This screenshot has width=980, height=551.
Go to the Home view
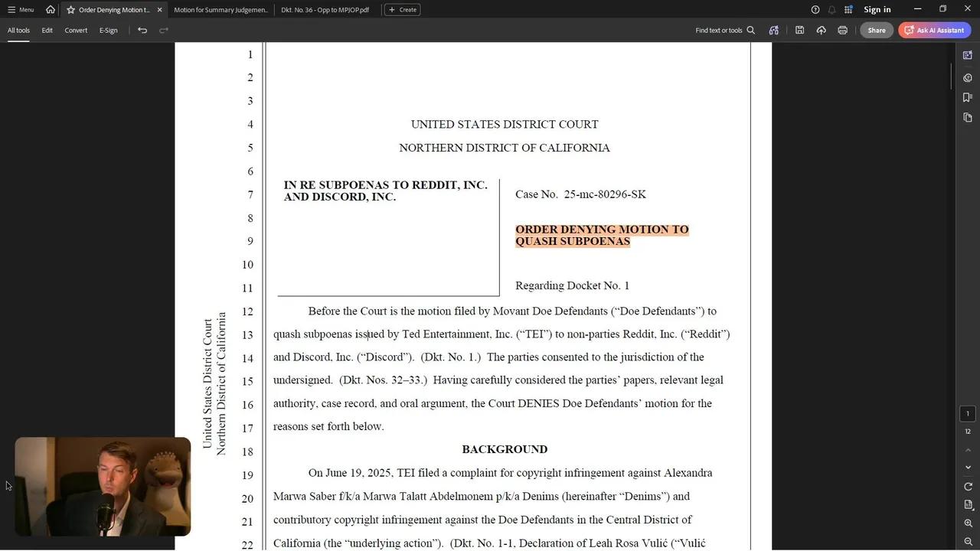(51, 10)
